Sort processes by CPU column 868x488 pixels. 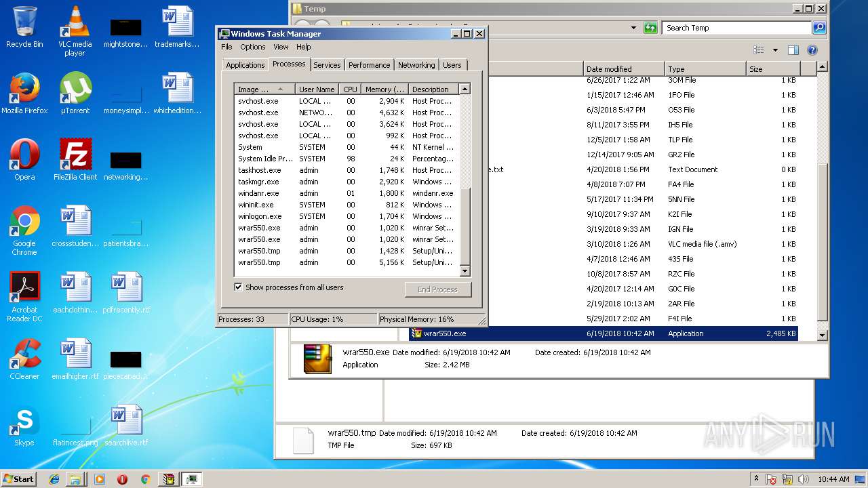tap(350, 89)
